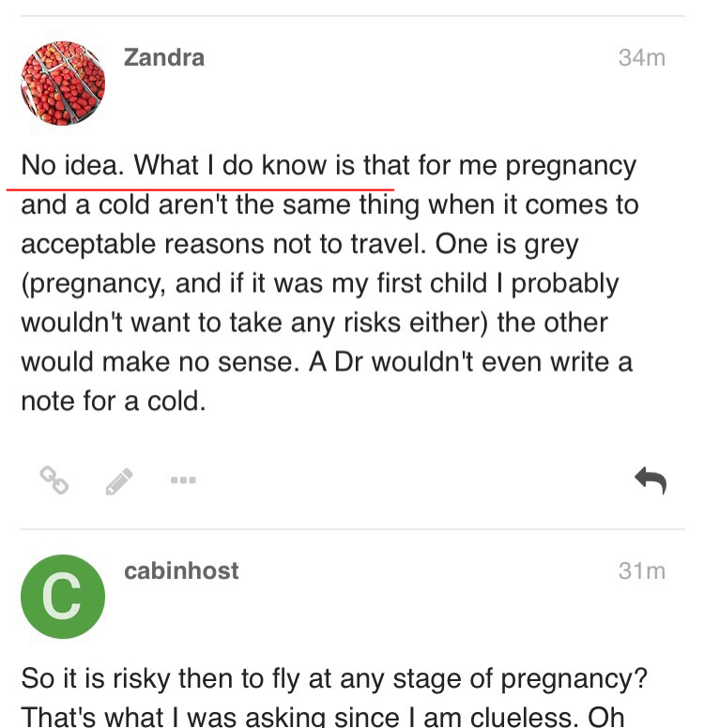The image size is (704, 728).
Task: Open more actions via the ellipsis icon
Action: click(183, 479)
